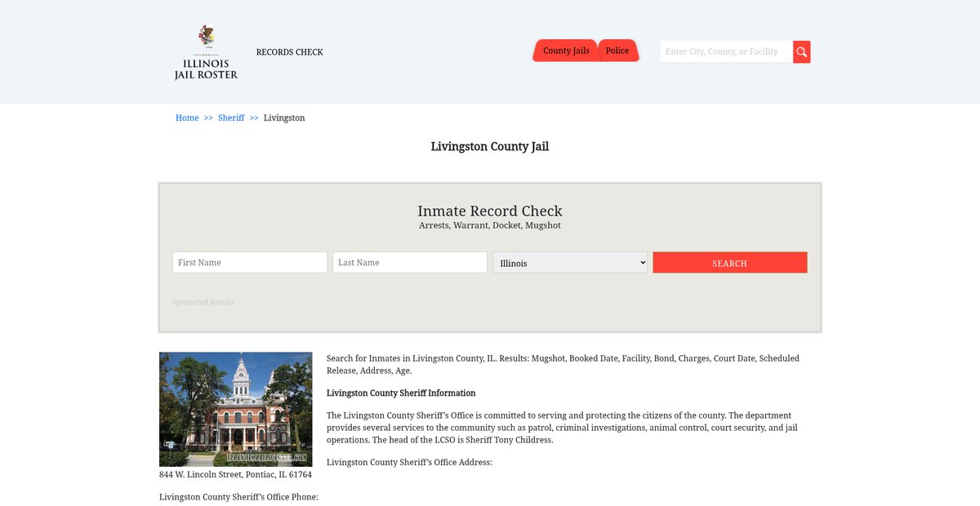Open the County Jails tab
980x506 pixels.
pos(566,51)
